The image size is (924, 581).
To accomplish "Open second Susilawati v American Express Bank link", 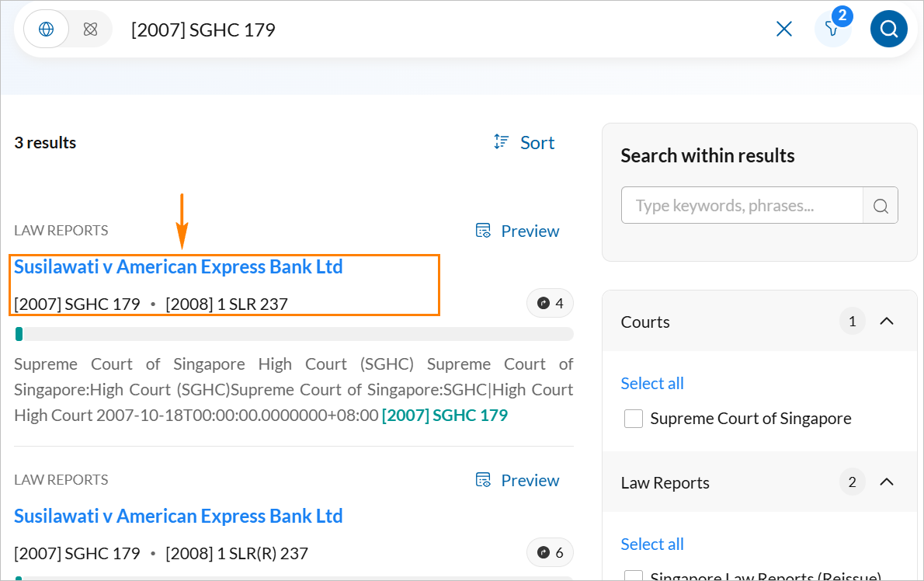I will [x=179, y=516].
